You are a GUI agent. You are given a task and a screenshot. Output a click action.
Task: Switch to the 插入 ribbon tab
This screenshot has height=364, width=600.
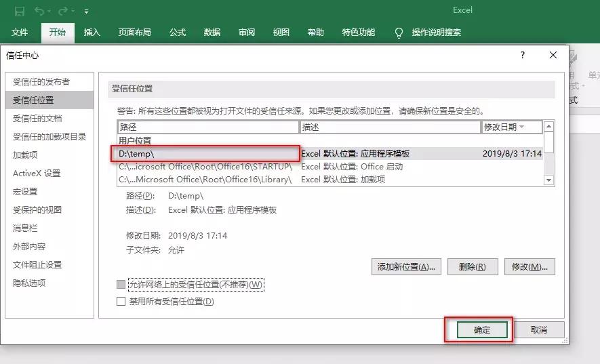tap(92, 33)
